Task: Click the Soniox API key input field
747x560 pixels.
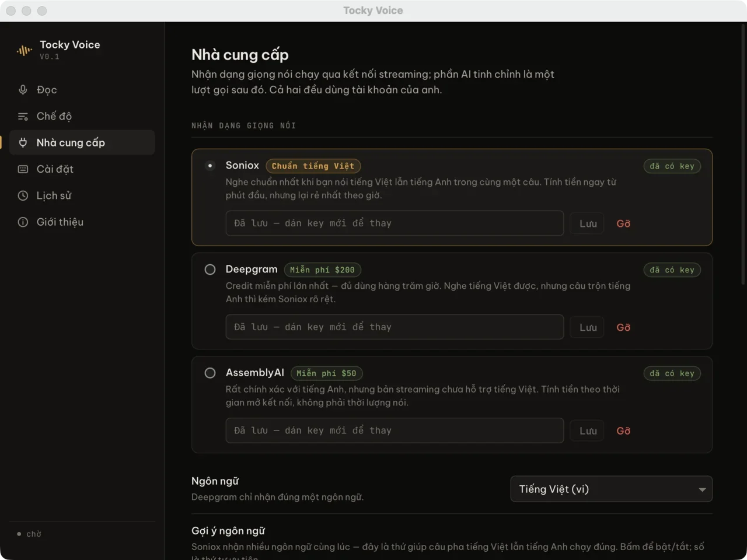Action: 395,223
